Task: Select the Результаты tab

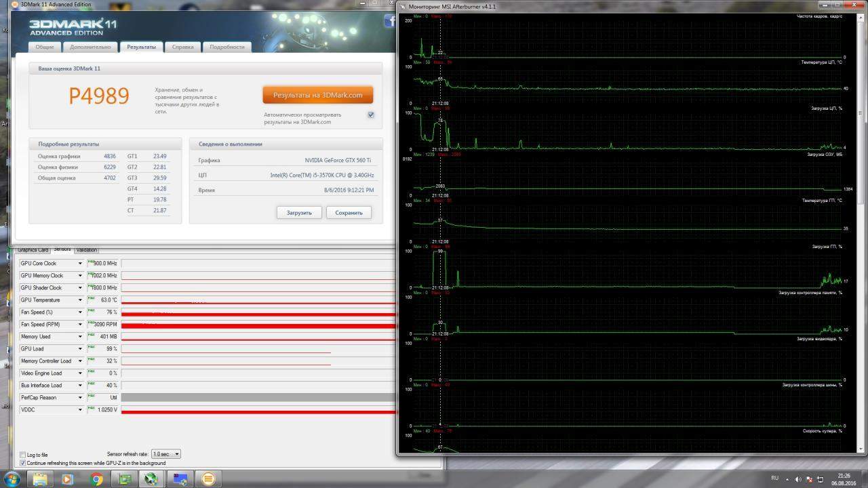Action: coord(141,47)
